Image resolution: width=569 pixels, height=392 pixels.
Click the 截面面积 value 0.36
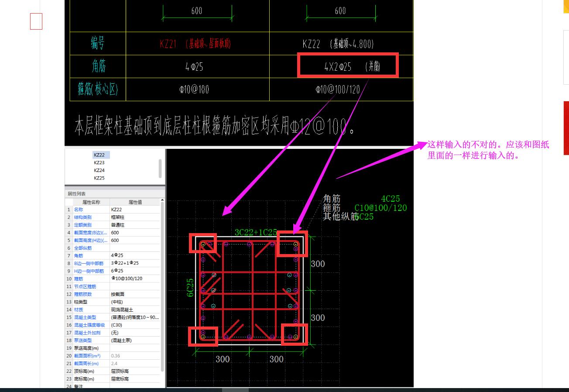(x=135, y=356)
